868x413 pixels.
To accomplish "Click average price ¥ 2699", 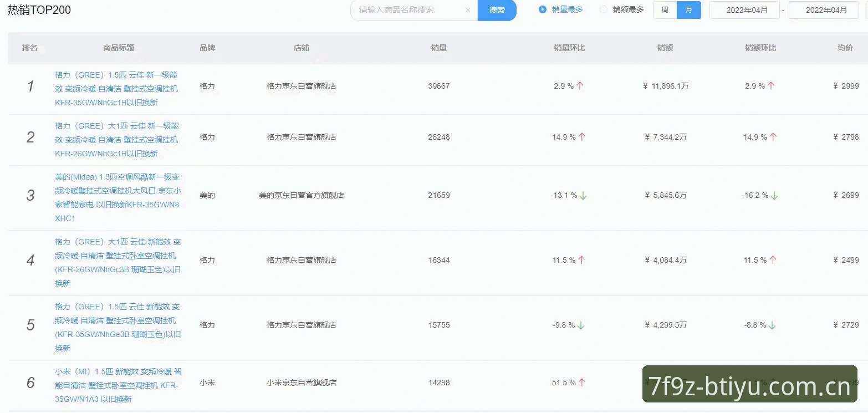I will point(846,195).
